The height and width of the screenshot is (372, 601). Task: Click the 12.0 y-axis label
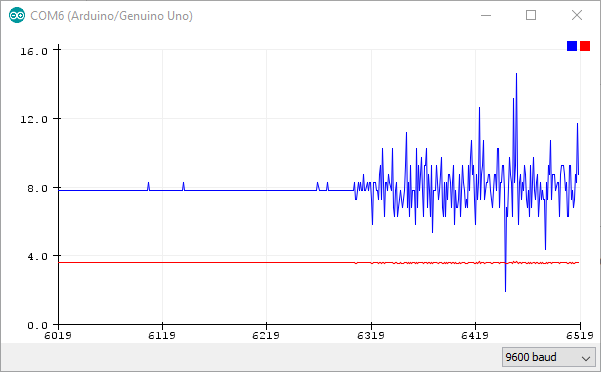[34, 120]
